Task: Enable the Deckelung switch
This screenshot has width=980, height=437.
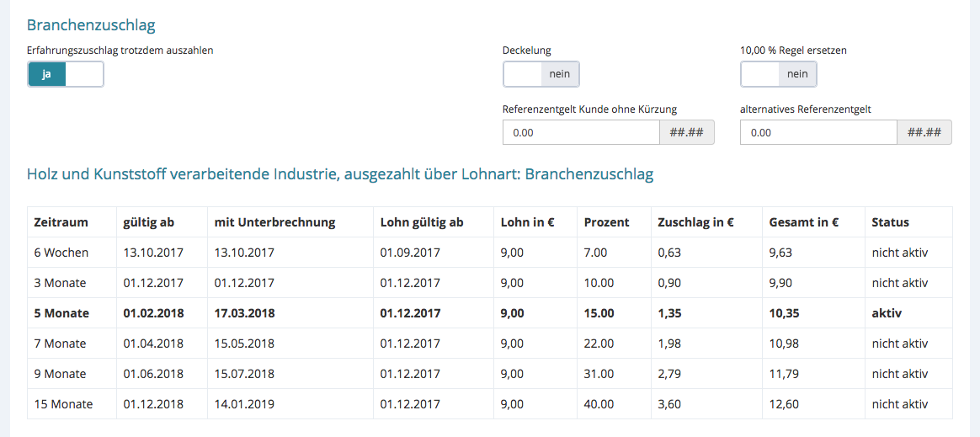Action: 541,74
